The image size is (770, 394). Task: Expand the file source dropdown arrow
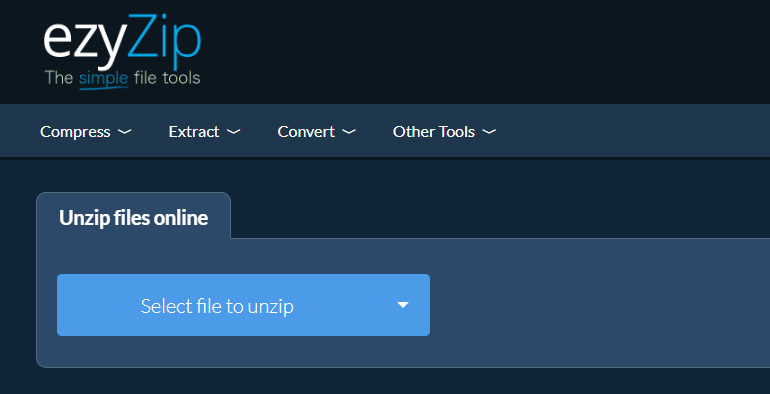coord(403,306)
